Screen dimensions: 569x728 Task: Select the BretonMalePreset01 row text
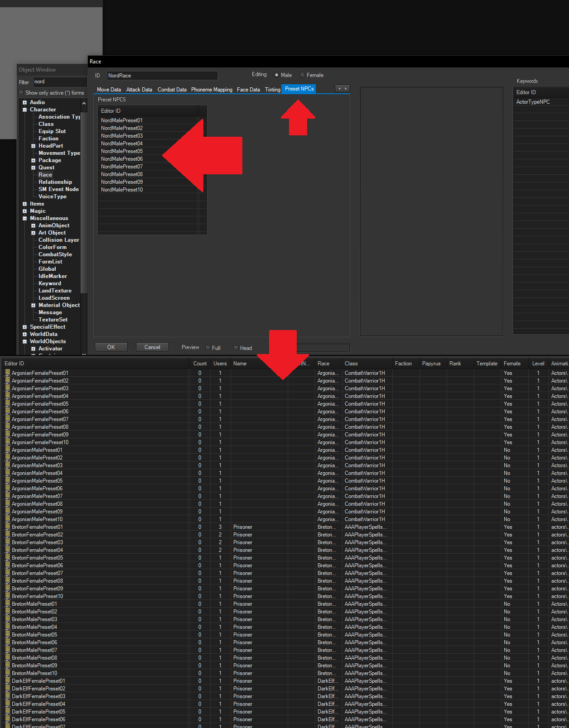tap(34, 604)
